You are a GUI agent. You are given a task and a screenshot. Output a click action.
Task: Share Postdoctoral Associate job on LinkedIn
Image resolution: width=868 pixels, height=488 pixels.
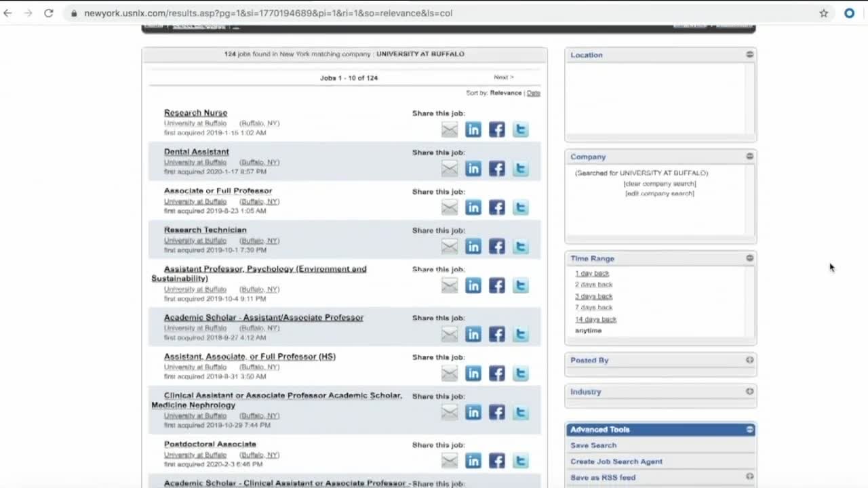[x=473, y=462]
